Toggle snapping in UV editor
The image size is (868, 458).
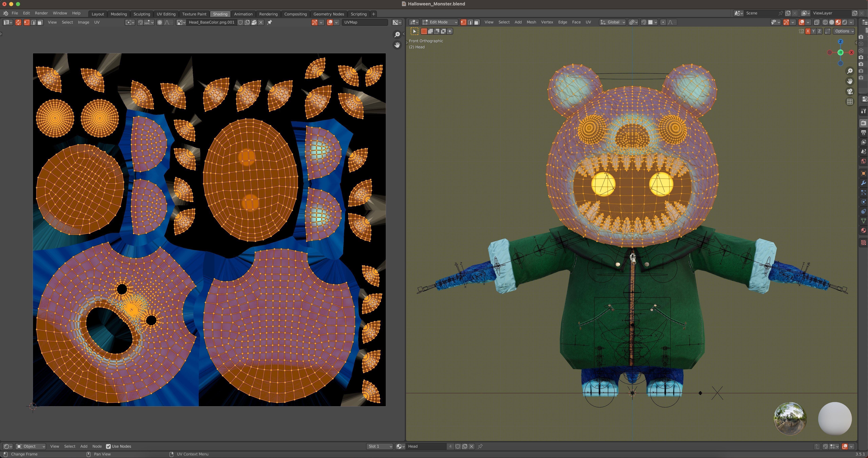pyautogui.click(x=140, y=22)
